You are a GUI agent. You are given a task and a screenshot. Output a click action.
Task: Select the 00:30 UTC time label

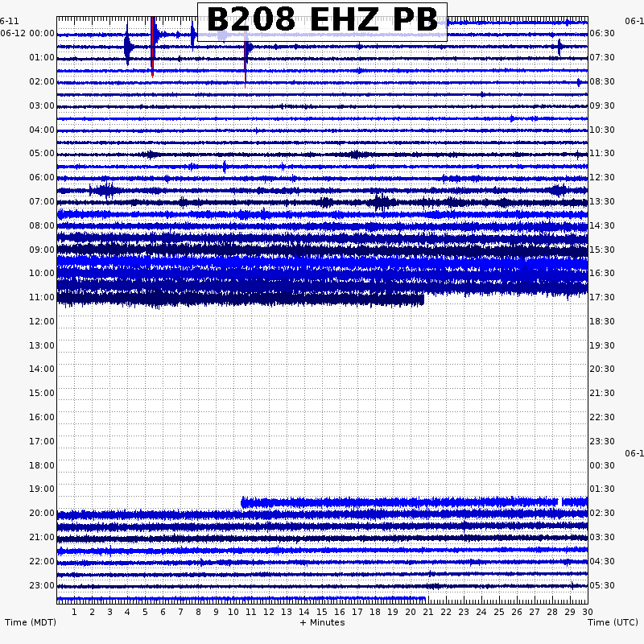[x=602, y=466]
